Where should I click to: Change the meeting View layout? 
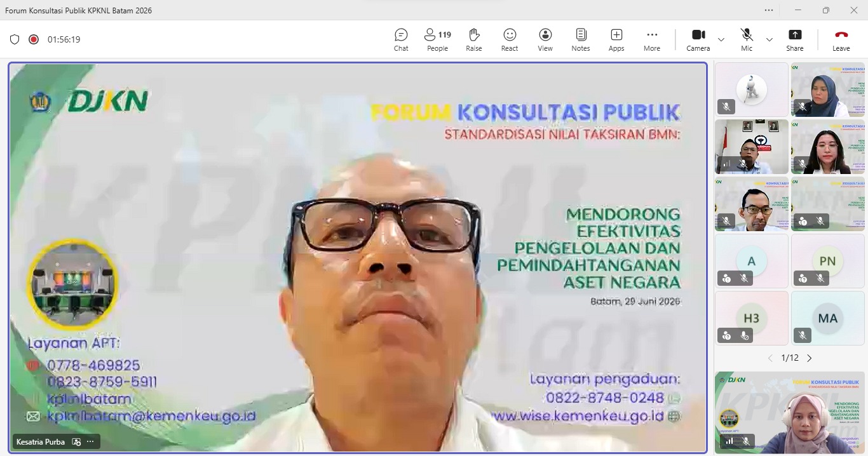pos(545,39)
